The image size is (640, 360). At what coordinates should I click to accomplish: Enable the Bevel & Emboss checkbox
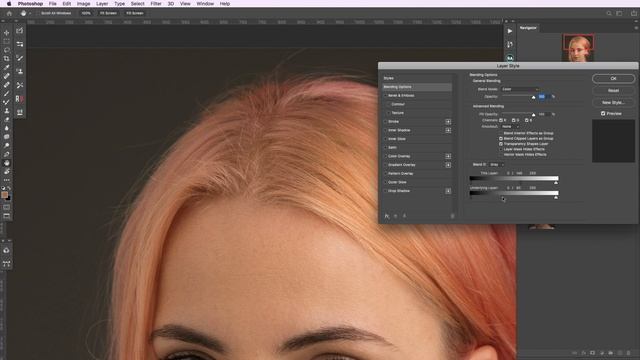385,96
